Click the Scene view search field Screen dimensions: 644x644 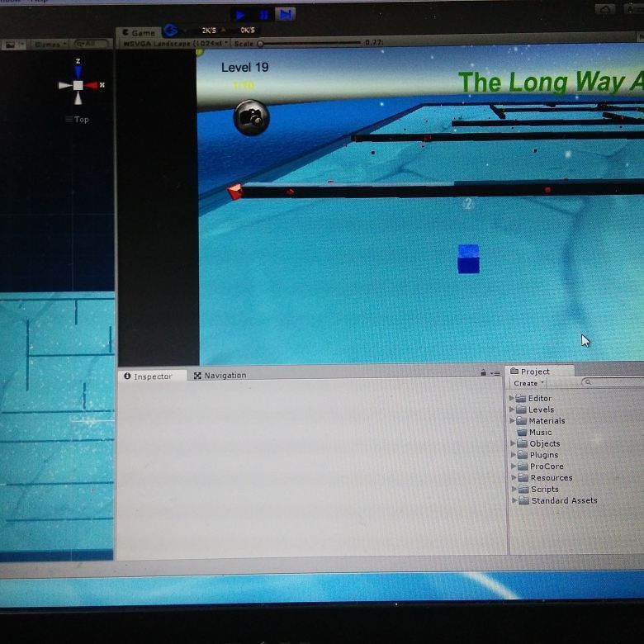point(92,43)
